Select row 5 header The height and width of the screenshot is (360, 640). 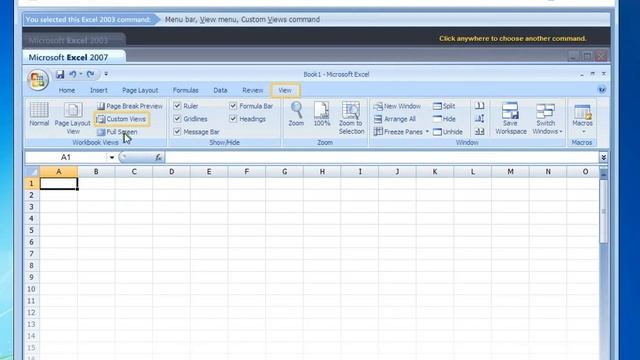coord(32,230)
